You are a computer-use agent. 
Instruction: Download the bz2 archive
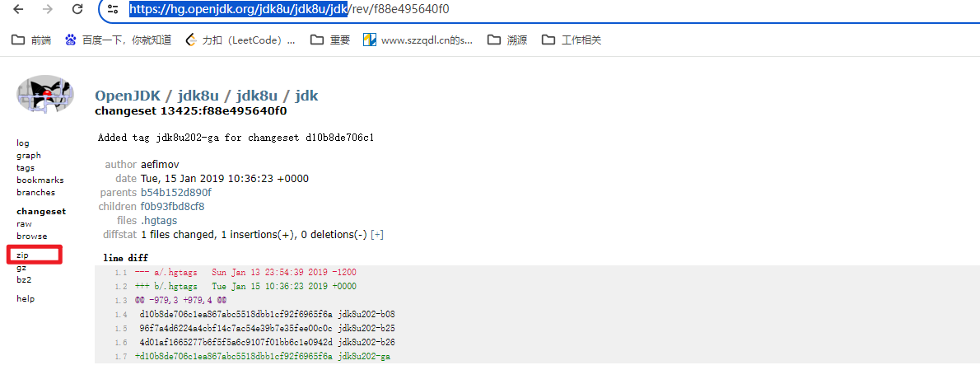(24, 279)
